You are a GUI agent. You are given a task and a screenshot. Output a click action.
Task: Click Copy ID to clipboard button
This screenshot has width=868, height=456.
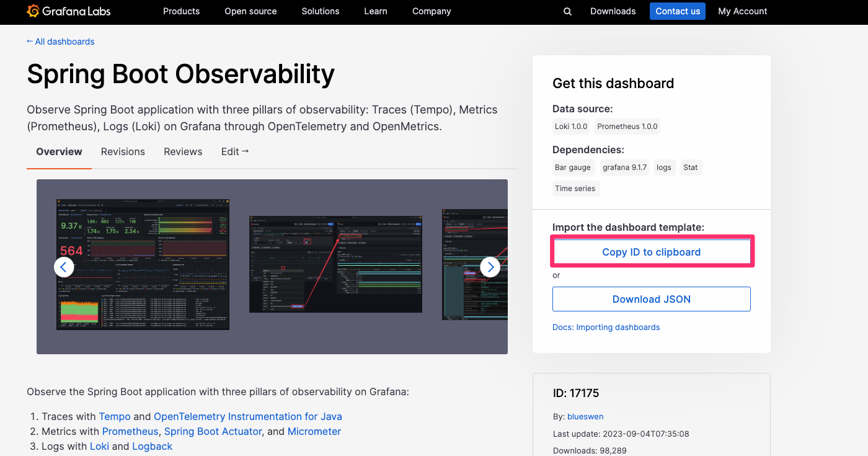point(652,252)
